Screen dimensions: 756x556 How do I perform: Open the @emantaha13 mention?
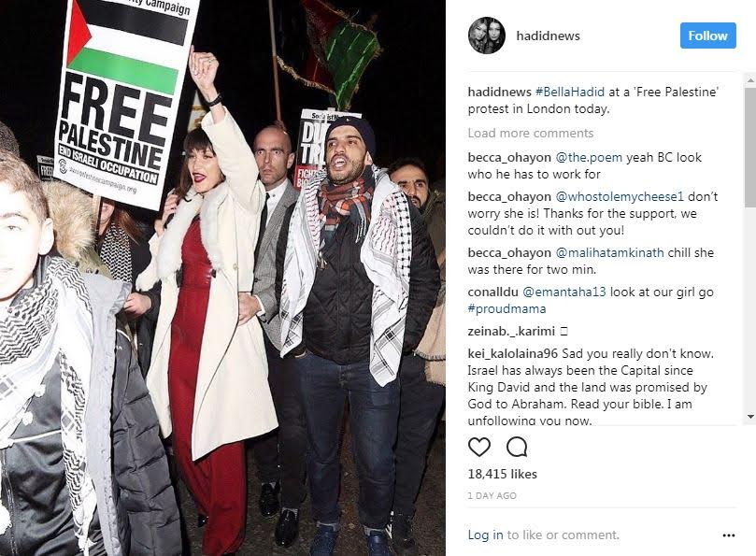564,292
